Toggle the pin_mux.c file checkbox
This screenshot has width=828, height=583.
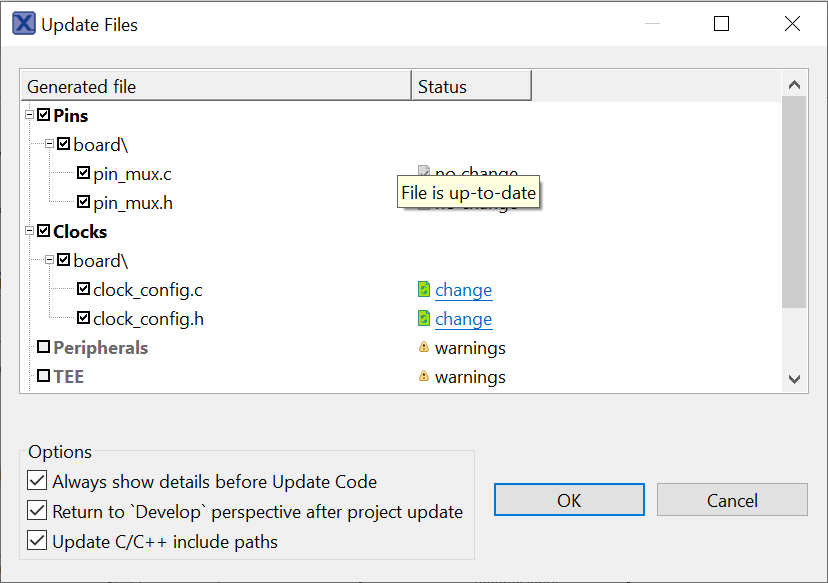(x=83, y=173)
